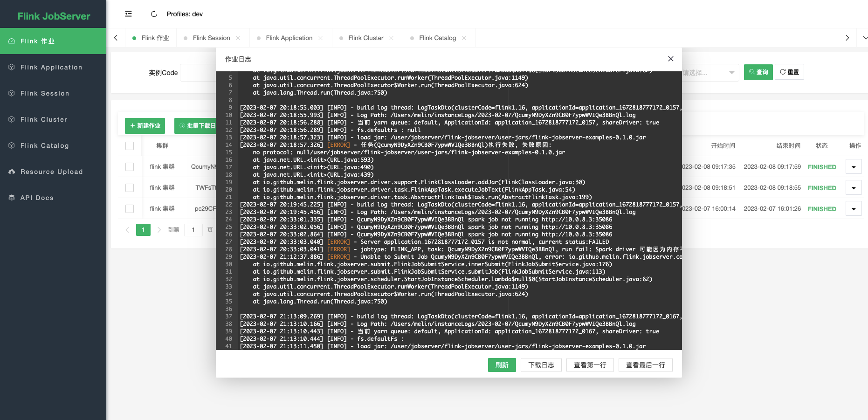Open actions dropdown for 16:00:14 row
This screenshot has height=420, width=868.
coord(854,209)
